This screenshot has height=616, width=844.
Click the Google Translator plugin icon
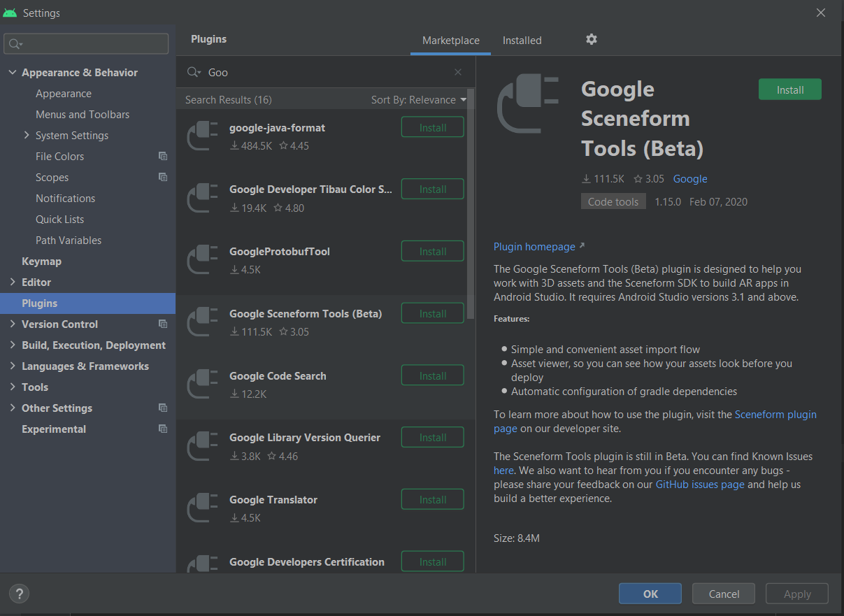[203, 508]
